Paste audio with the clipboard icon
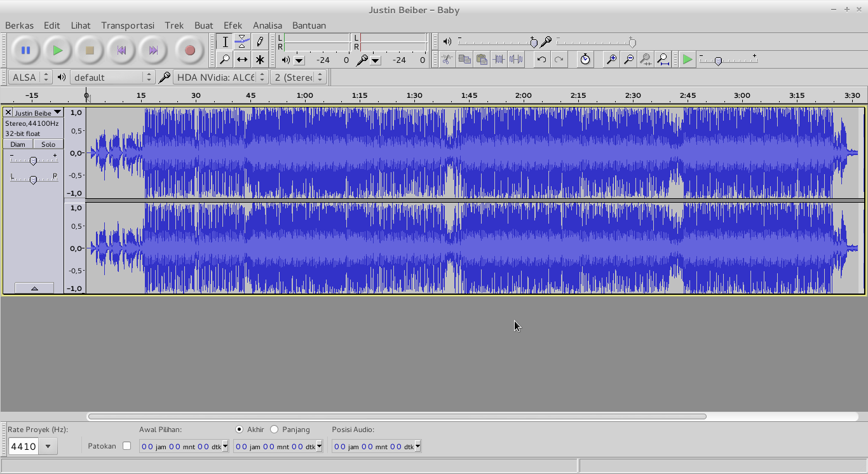868x474 pixels. coord(482,59)
